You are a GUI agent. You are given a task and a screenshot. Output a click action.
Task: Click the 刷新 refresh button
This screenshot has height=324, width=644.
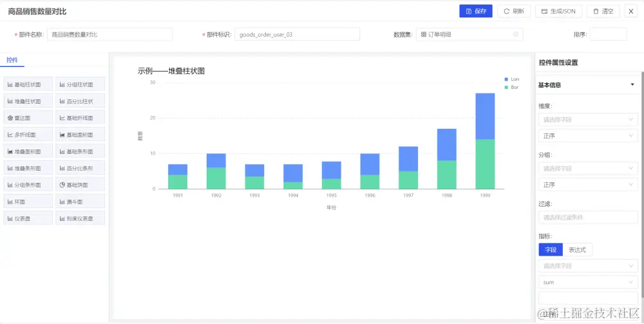click(x=514, y=12)
